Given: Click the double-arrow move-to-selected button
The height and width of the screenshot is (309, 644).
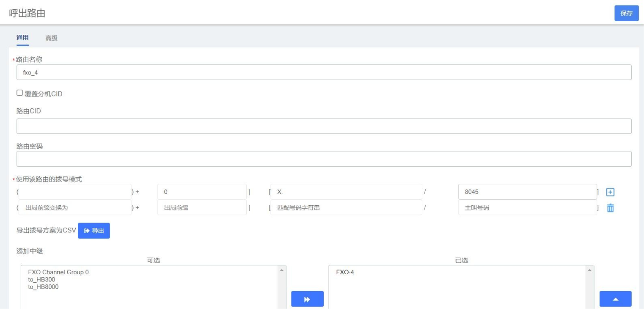Looking at the screenshot, I should click(307, 299).
